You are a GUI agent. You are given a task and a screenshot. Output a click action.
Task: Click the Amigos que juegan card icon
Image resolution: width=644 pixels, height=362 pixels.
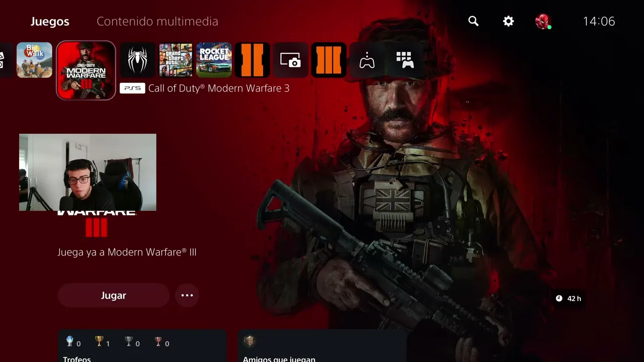[x=249, y=341]
